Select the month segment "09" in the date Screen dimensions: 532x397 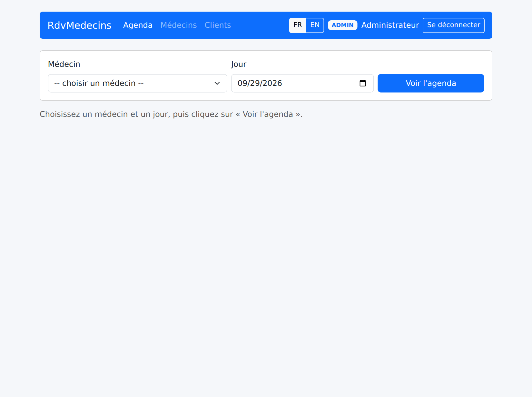point(242,83)
